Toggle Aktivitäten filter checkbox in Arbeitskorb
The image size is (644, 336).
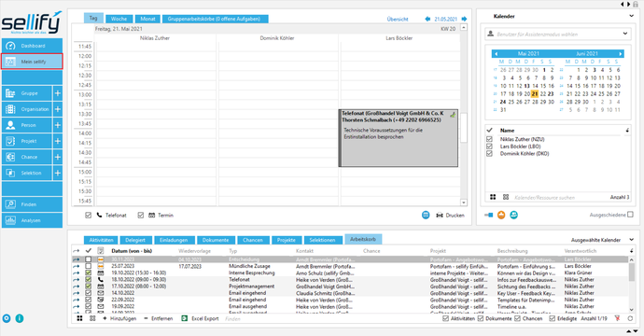pos(445,318)
